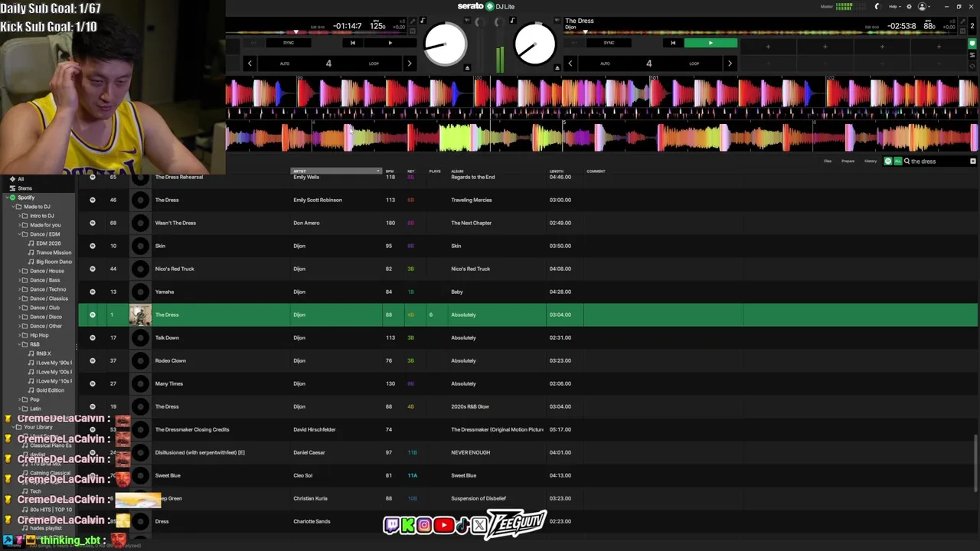Open the user account profile icon
The height and width of the screenshot is (551, 980).
923,7
